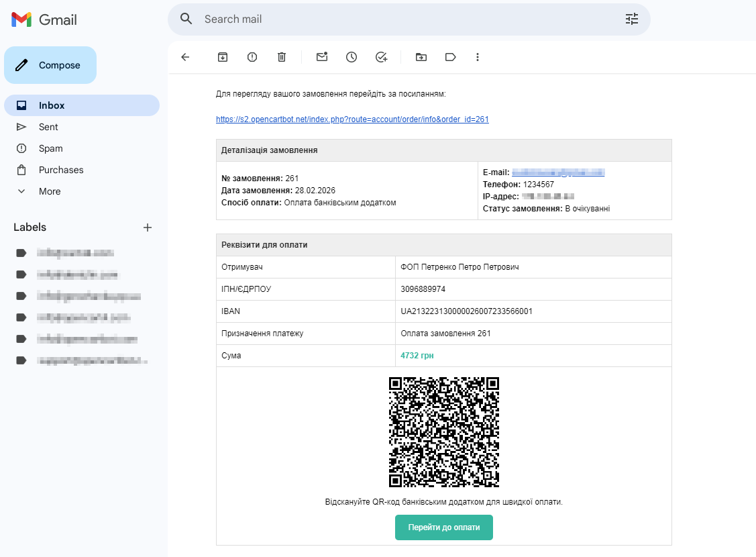Create new label with plus icon
Image resolution: width=756 pixels, height=557 pixels.
click(148, 227)
